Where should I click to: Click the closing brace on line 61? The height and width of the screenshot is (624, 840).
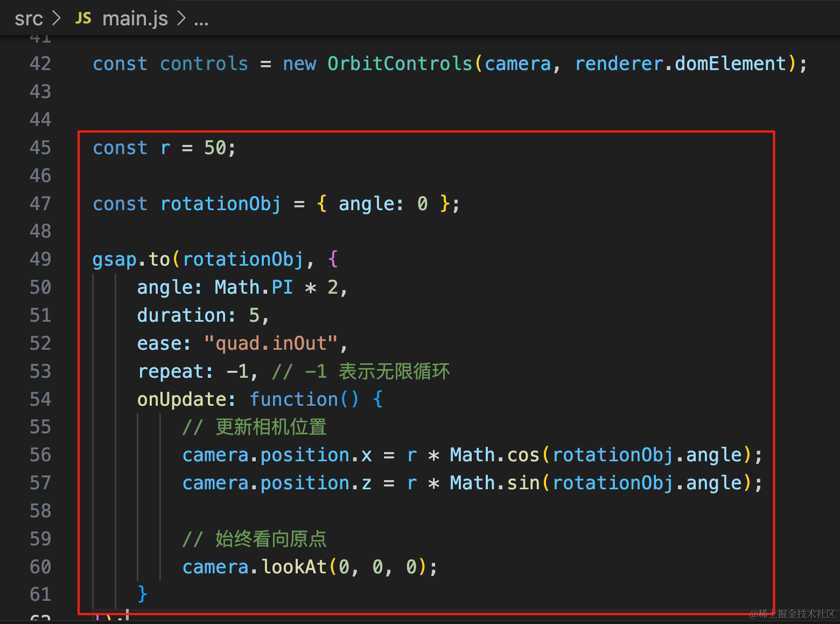click(143, 594)
